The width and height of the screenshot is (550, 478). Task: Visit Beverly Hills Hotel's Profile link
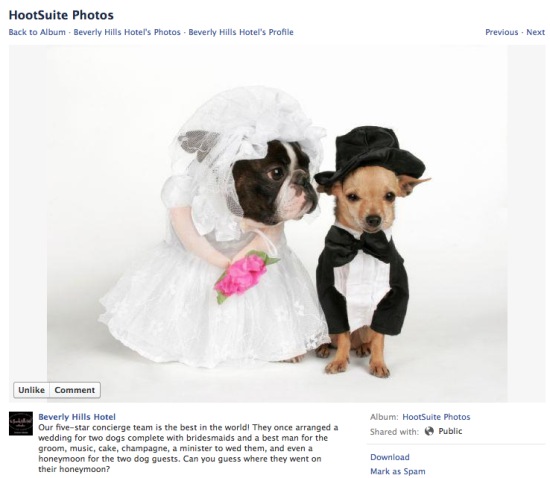point(241,32)
